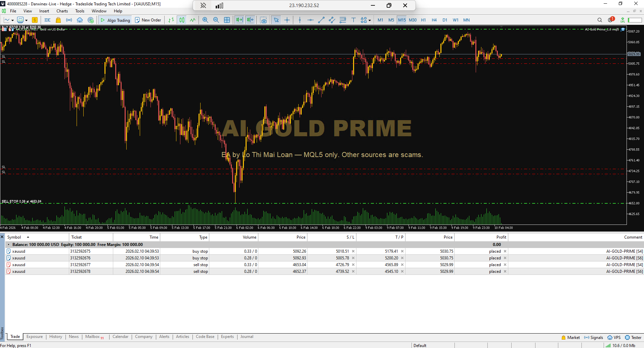The image size is (644, 348).
Task: Enable the crosshair cursor mode
Action: coord(287,20)
